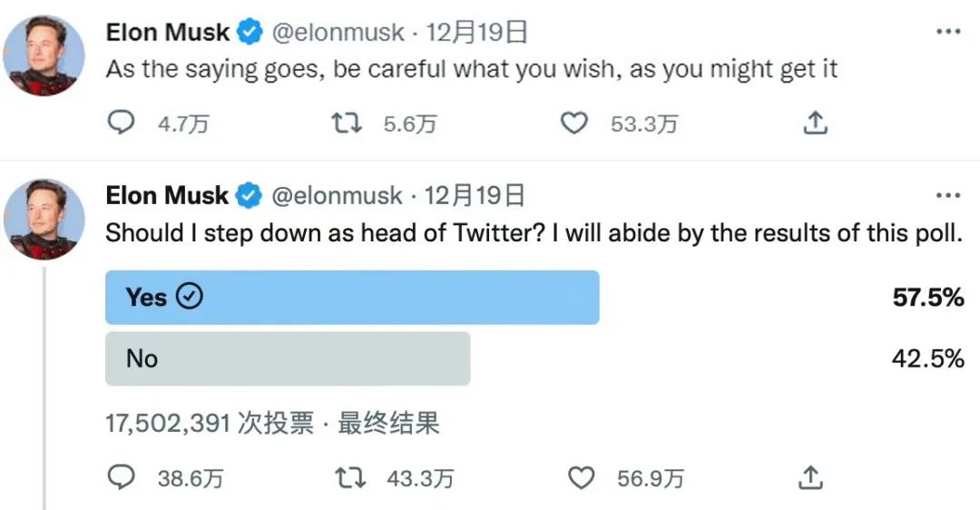Select the Yes poll option
The height and width of the screenshot is (510, 980).
[352, 298]
